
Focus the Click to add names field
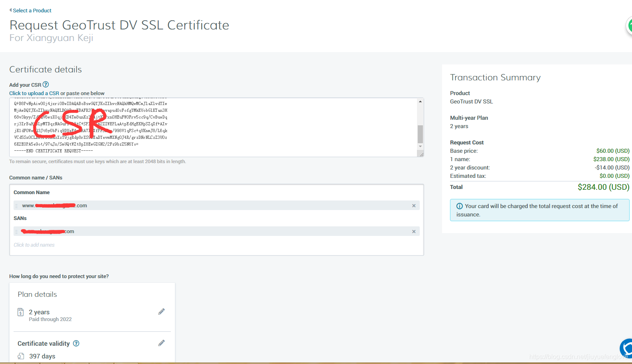point(34,245)
